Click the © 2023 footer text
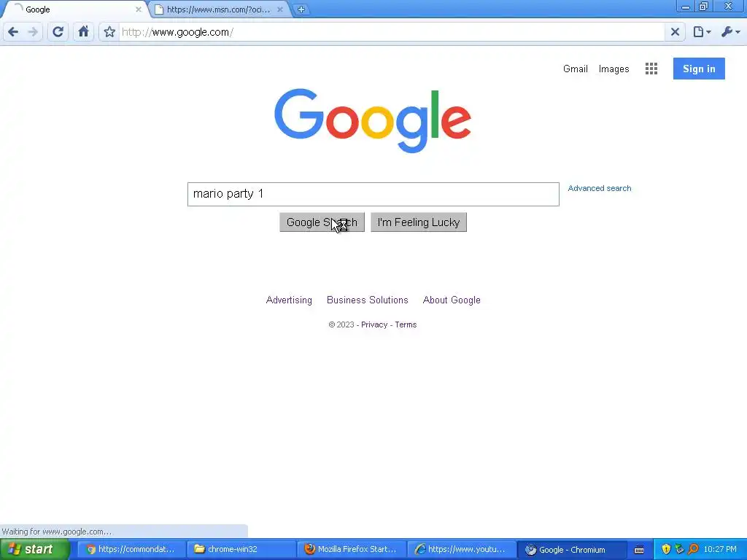 coord(341,324)
